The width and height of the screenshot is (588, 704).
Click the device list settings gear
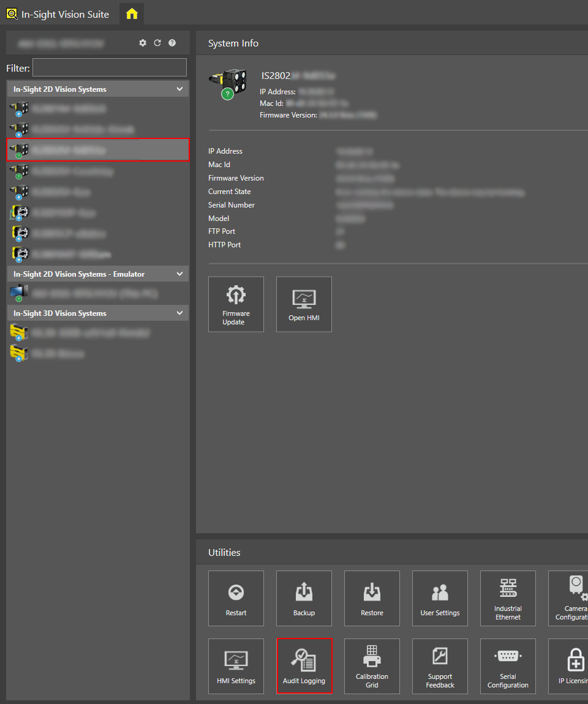point(143,43)
